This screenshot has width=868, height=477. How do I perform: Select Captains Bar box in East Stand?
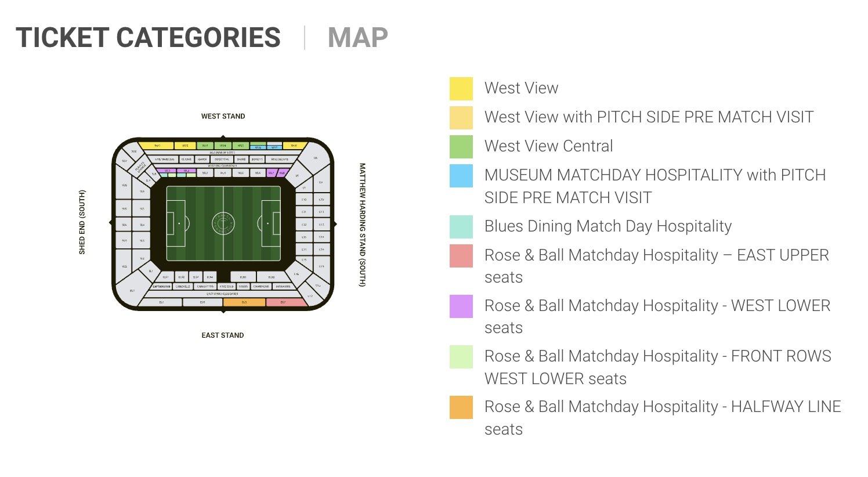(x=161, y=287)
